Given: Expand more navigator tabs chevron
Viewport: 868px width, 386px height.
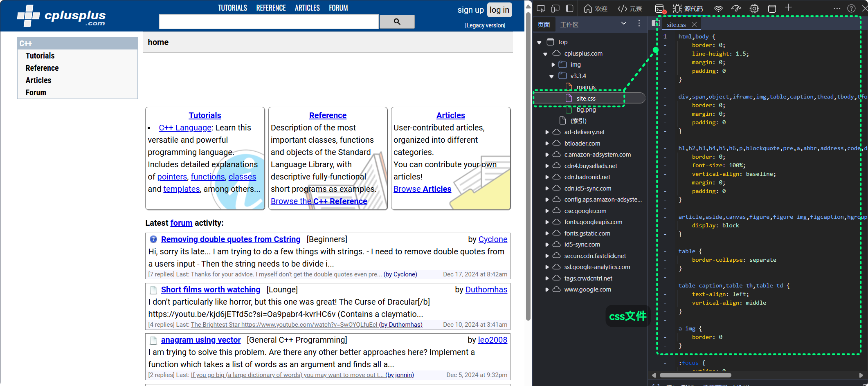Looking at the screenshot, I should pyautogui.click(x=624, y=23).
